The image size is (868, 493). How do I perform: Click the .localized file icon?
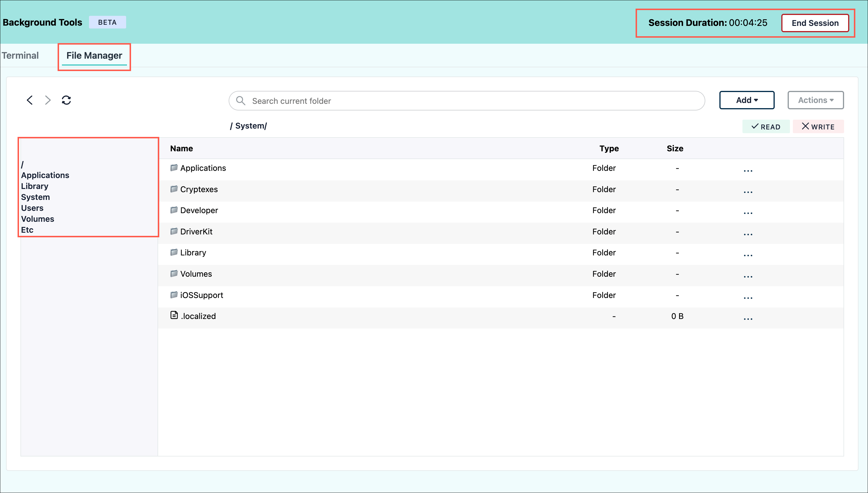[x=174, y=316]
